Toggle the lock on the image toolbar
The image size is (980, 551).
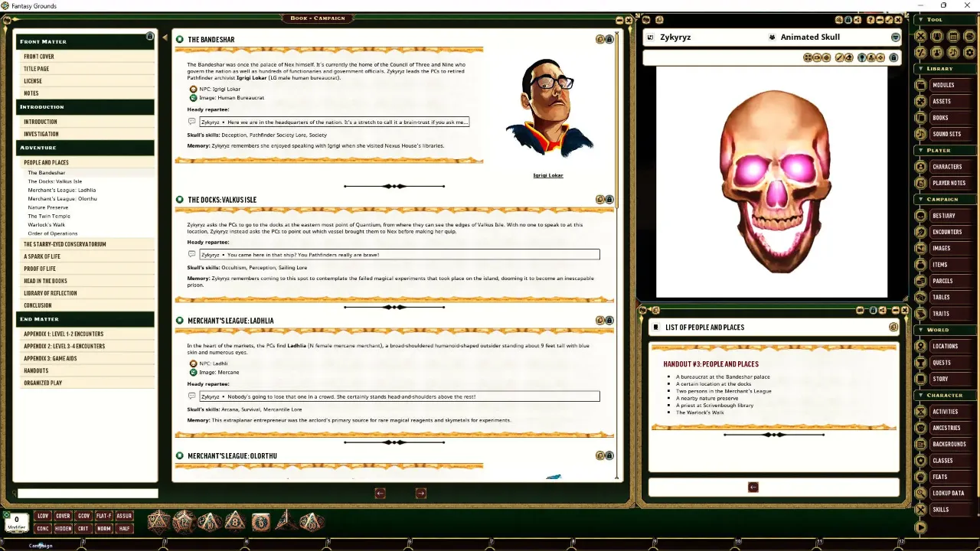(x=893, y=57)
